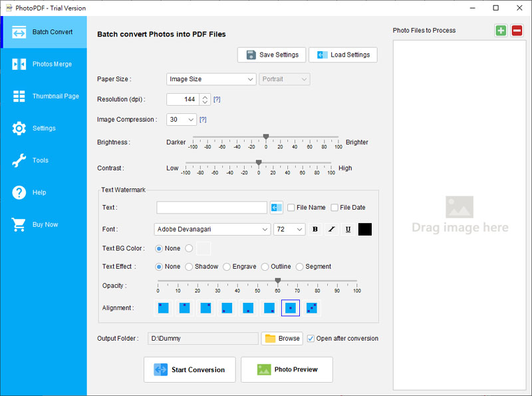The image size is (532, 396).
Task: Set watermark alignment to top-right
Action: [205, 308]
